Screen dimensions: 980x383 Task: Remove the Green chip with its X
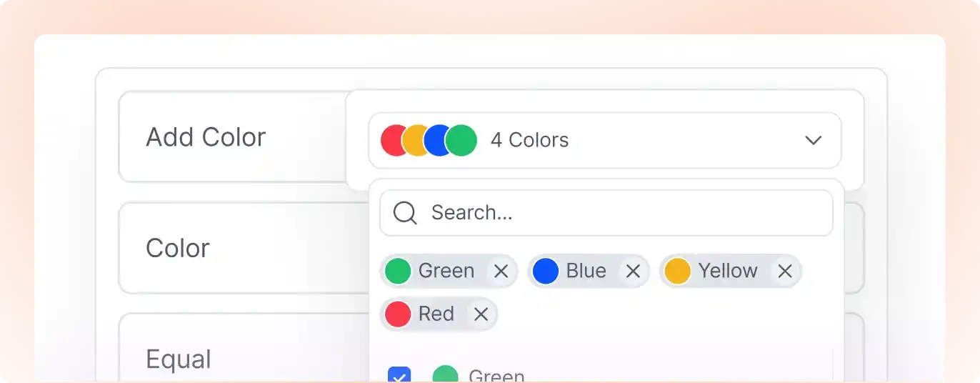(x=501, y=272)
